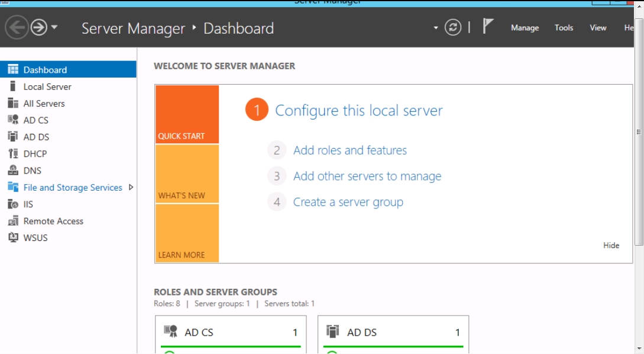Click the QUICK START tile

pyautogui.click(x=187, y=114)
